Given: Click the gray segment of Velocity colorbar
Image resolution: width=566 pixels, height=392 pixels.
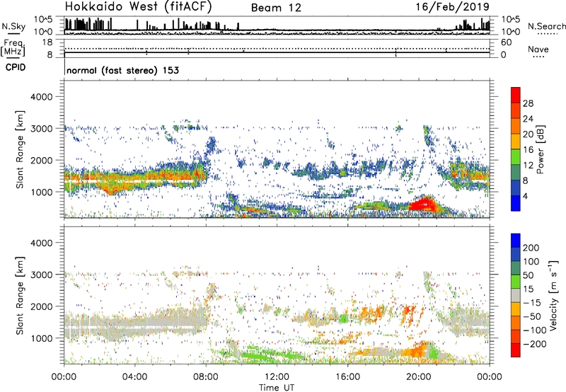Looking at the screenshot, I should tap(516, 295).
